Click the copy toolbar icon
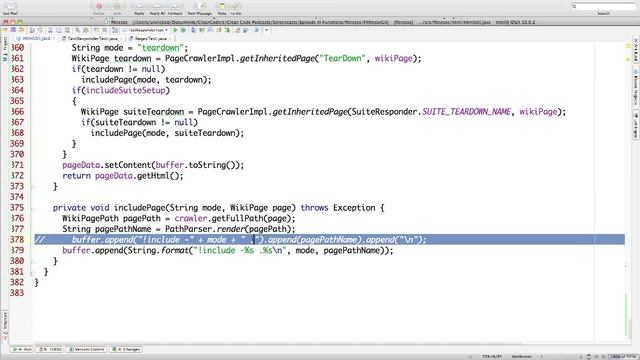 (x=59, y=30)
